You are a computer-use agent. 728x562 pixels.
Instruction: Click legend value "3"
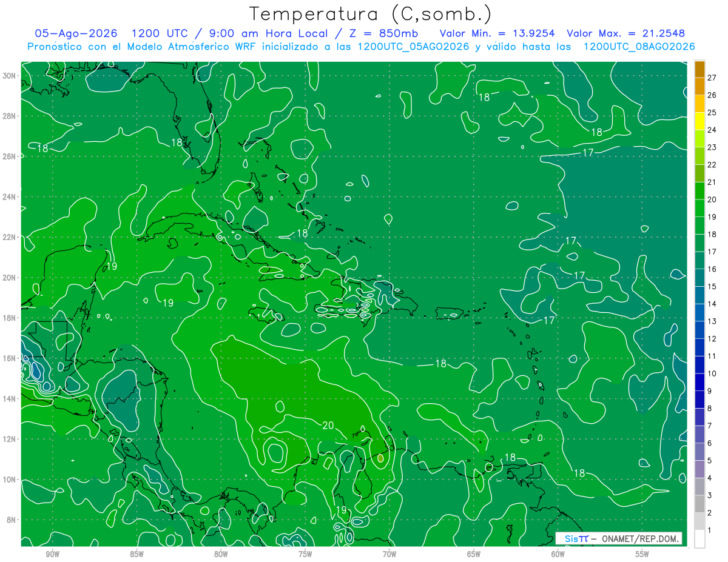click(x=710, y=495)
